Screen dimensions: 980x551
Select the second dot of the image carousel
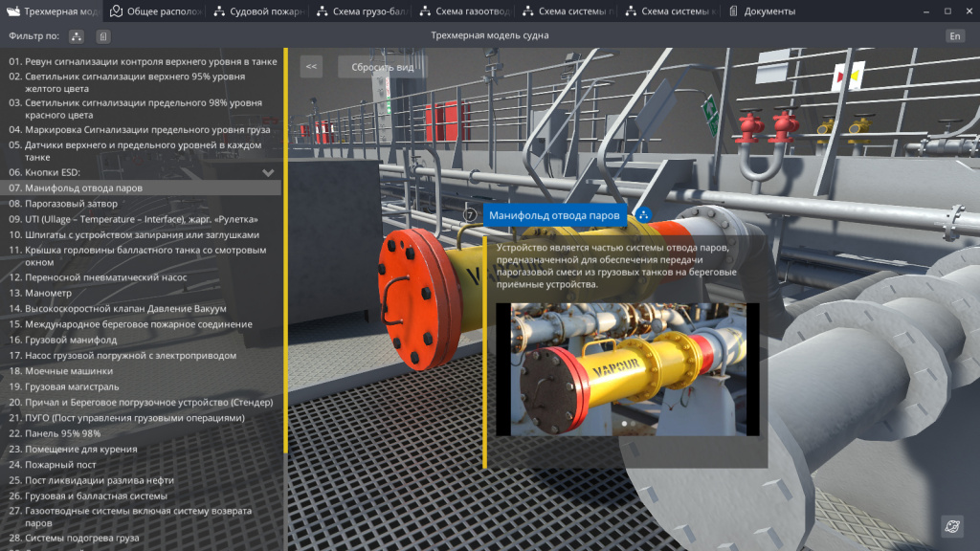[633, 424]
